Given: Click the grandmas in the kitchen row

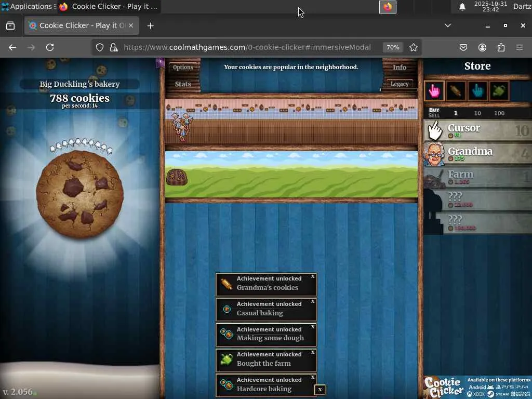Looking at the screenshot, I should click(x=182, y=127).
